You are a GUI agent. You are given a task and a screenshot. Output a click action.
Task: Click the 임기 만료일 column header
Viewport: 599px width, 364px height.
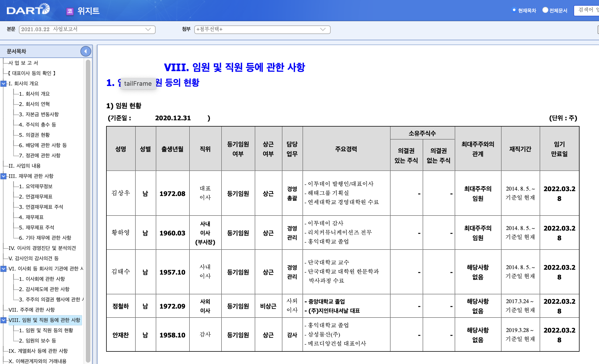(x=559, y=149)
